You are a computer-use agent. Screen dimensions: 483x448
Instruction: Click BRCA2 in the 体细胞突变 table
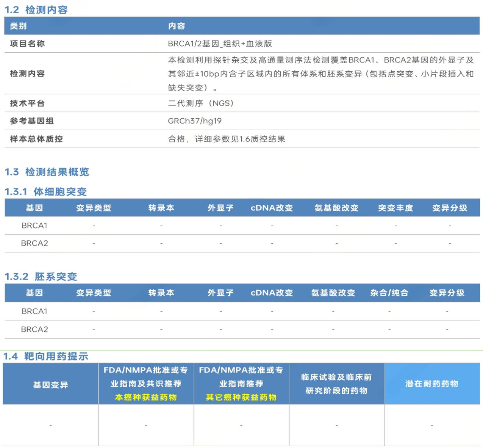(x=34, y=243)
